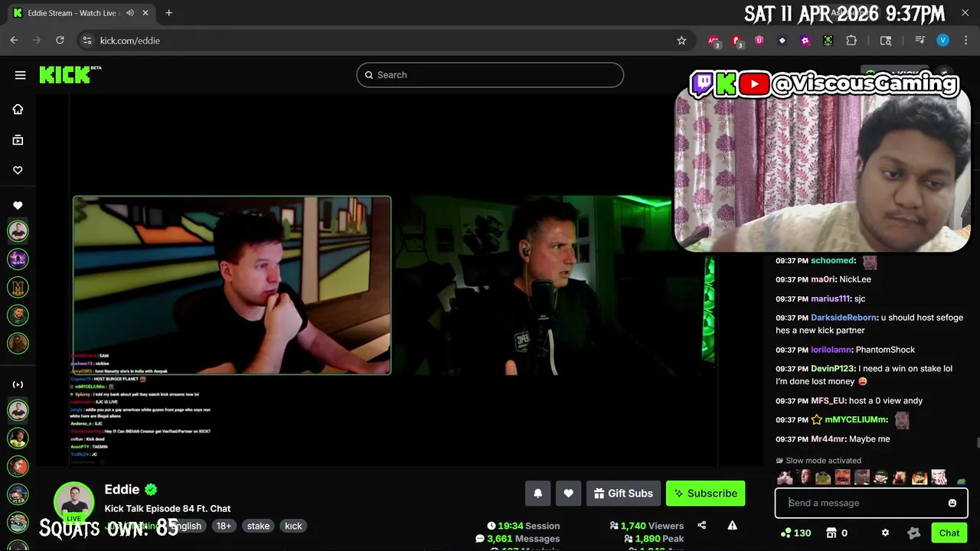Click the kick.com/eddie address bar
980x551 pixels.
383,41
